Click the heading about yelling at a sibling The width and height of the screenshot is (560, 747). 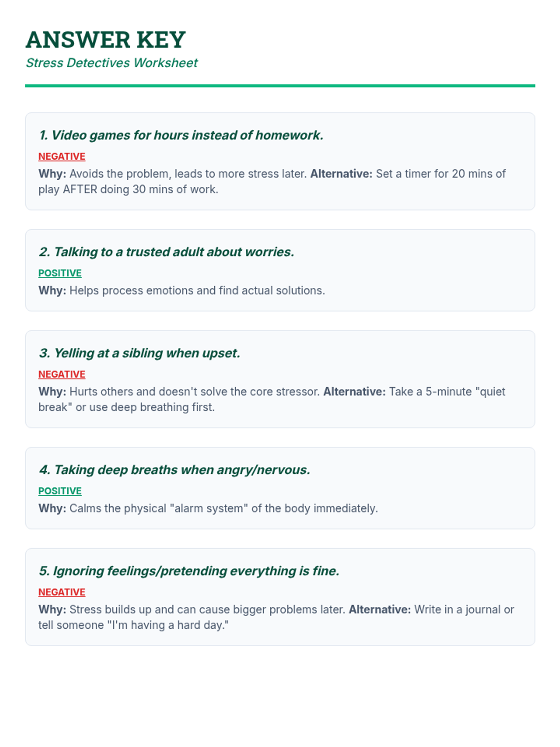[139, 353]
